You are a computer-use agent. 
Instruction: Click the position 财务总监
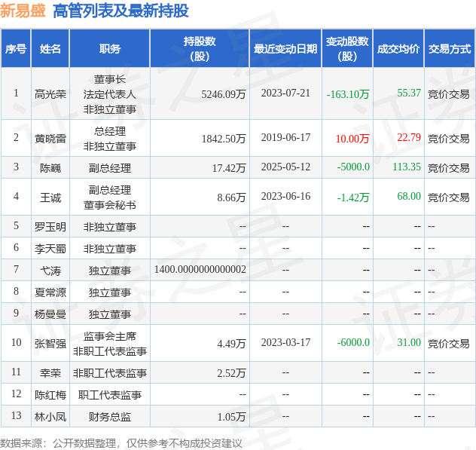(x=110, y=417)
